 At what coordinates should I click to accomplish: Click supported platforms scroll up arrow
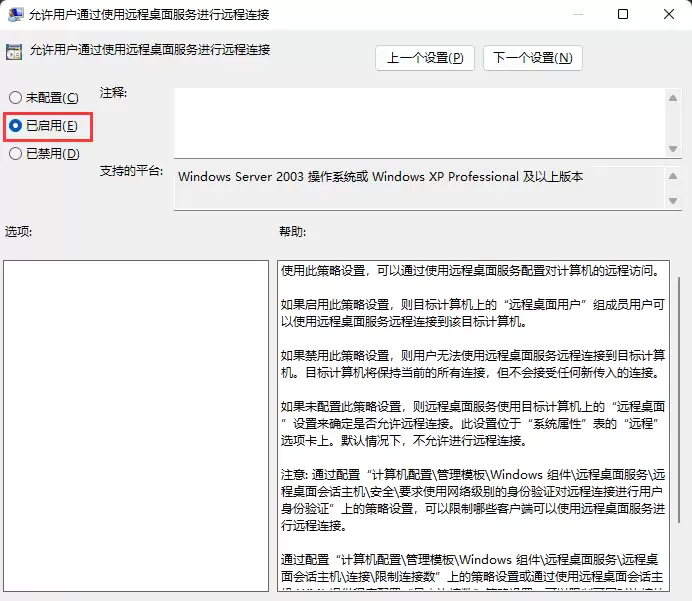point(673,176)
